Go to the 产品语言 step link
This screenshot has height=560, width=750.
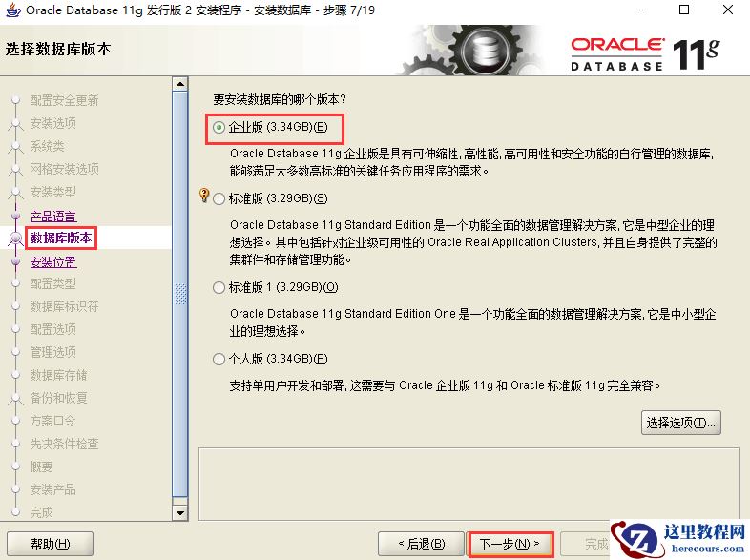pyautogui.click(x=53, y=217)
